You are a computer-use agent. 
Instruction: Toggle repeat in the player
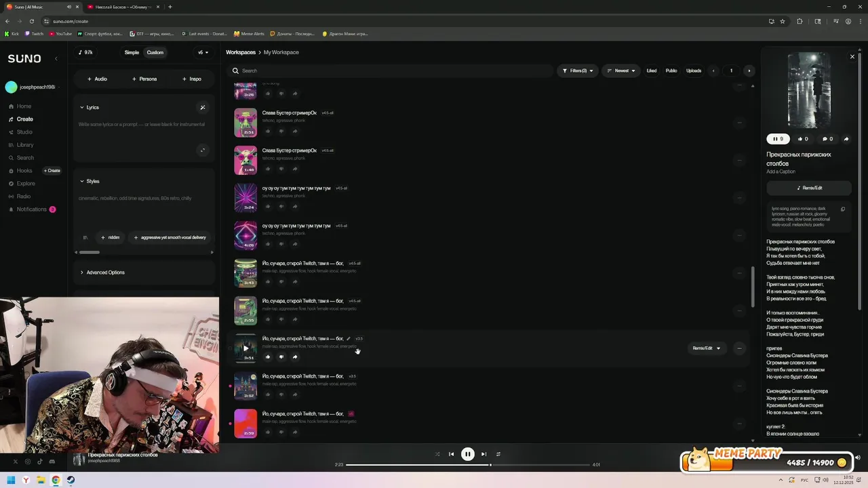pyautogui.click(x=498, y=454)
